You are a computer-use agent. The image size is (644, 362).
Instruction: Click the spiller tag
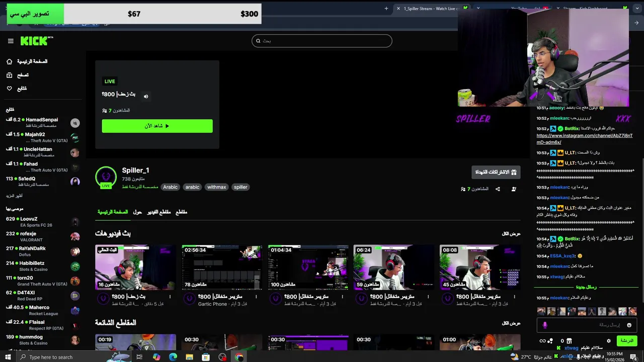click(240, 187)
